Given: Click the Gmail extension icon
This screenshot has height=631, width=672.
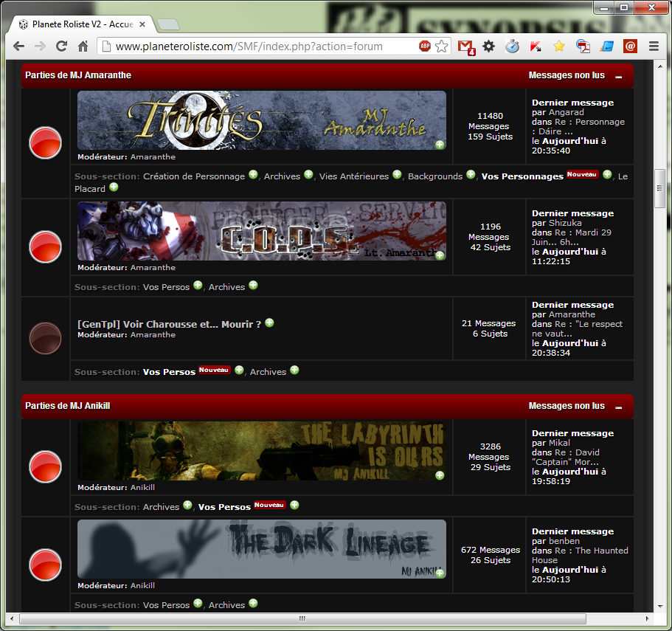Looking at the screenshot, I should pyautogui.click(x=465, y=46).
